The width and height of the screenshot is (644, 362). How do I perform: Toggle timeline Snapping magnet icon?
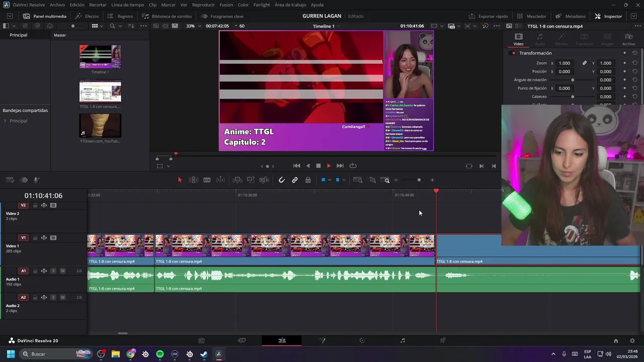click(282, 180)
